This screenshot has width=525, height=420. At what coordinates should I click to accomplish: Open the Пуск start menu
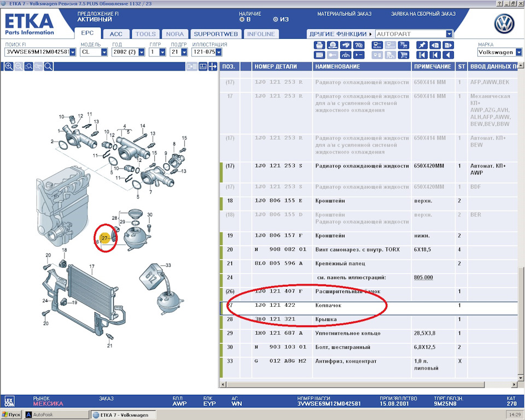click(11, 415)
